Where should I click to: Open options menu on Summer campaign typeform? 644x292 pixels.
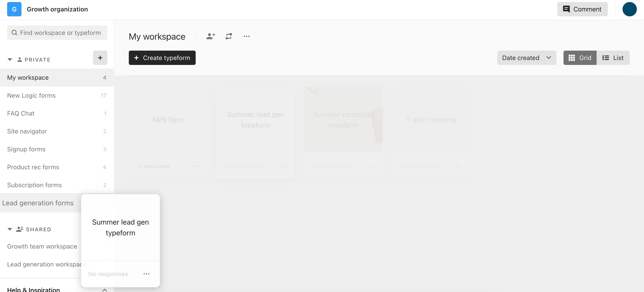pyautogui.click(x=369, y=166)
